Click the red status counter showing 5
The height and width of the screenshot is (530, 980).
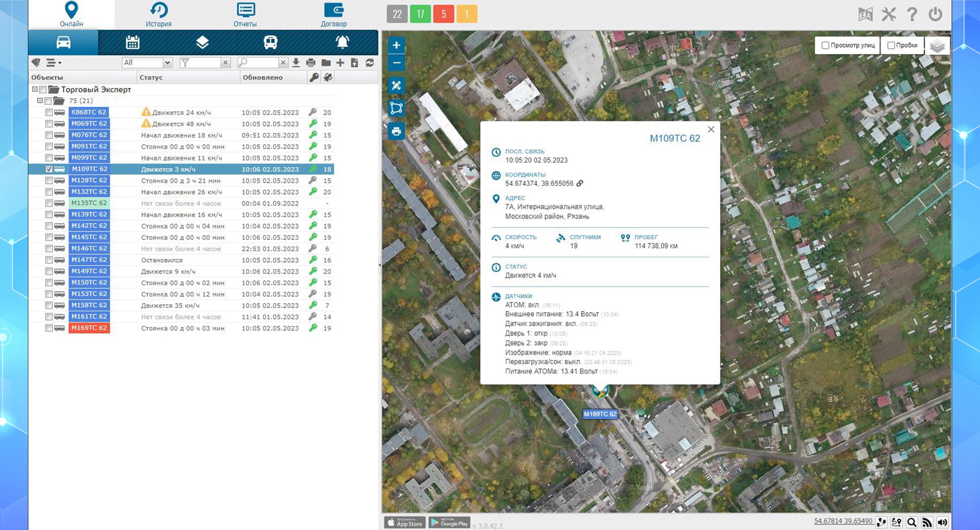pyautogui.click(x=443, y=14)
